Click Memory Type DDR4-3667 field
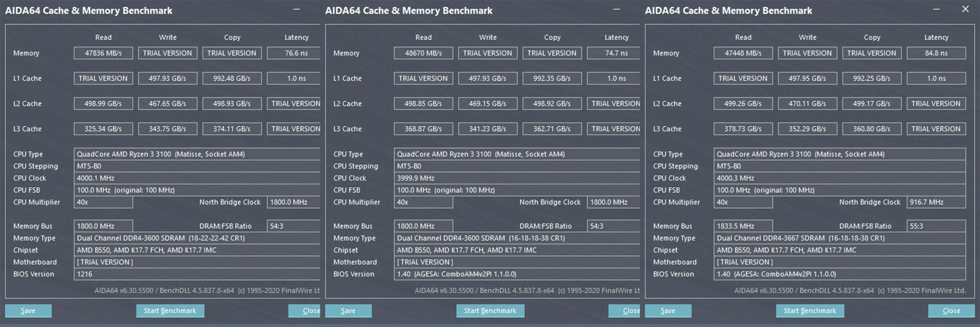The width and height of the screenshot is (980, 327). click(840, 238)
